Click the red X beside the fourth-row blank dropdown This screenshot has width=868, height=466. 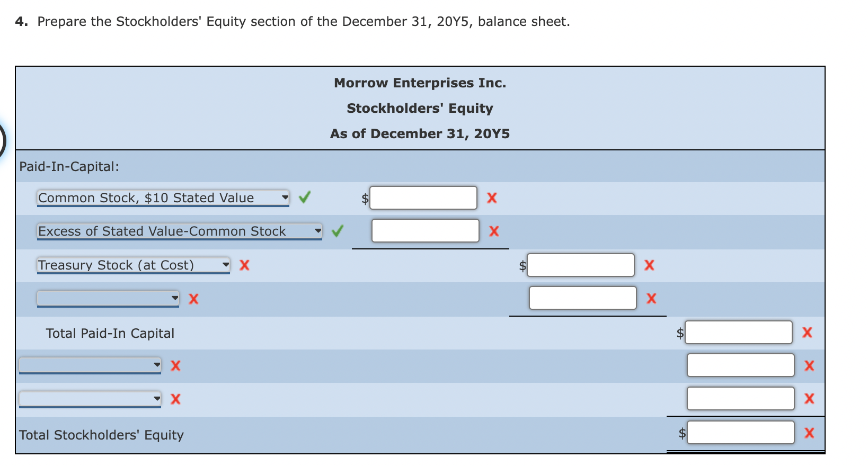(193, 299)
